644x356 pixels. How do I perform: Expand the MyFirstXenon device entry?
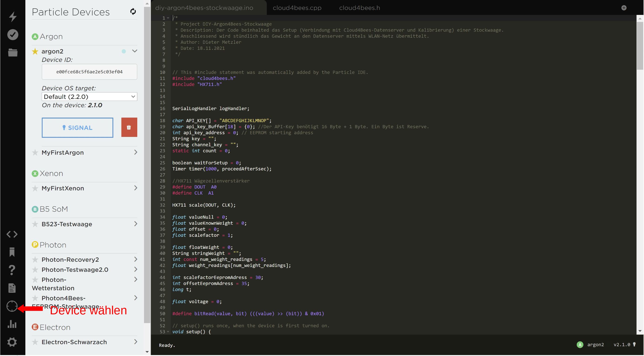(135, 188)
